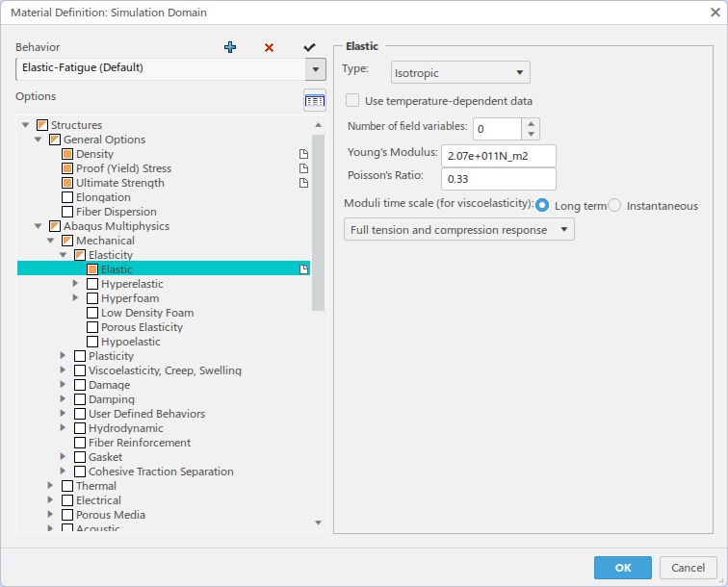This screenshot has width=728, height=587.
Task: Expand the Thermal node
Action: (x=51, y=485)
